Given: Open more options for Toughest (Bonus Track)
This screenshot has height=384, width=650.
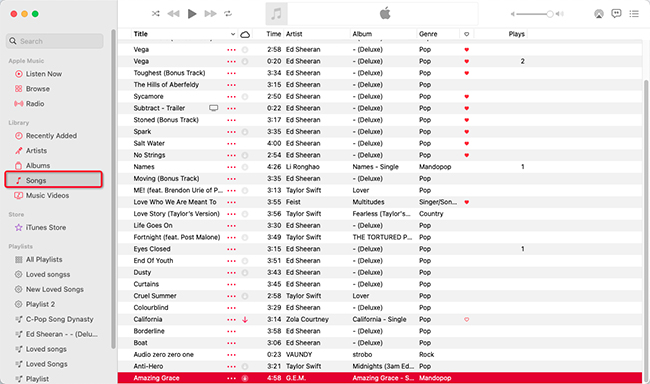Looking at the screenshot, I should (231, 73).
